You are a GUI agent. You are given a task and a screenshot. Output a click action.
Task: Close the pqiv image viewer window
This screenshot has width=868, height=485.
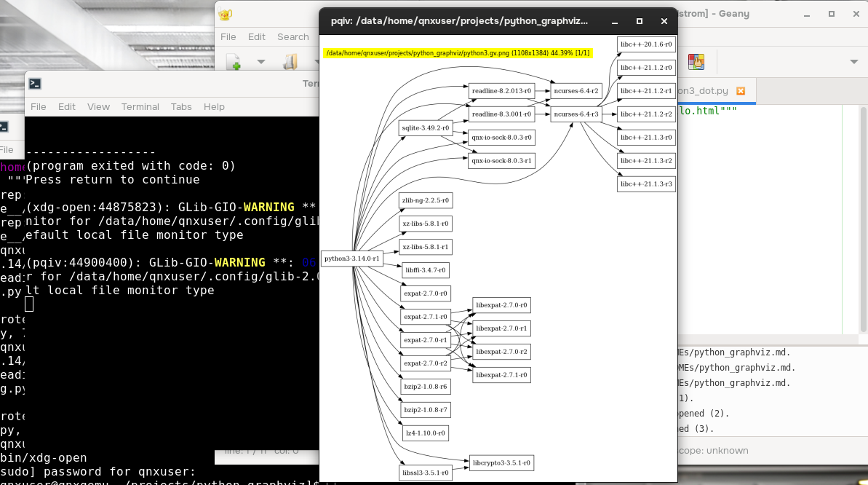[664, 21]
